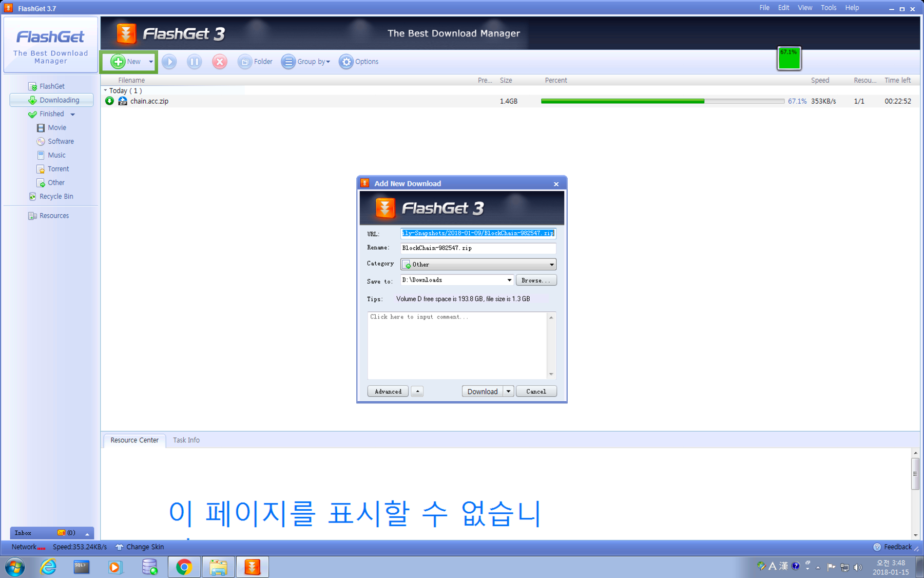Open the Help menu

(852, 8)
